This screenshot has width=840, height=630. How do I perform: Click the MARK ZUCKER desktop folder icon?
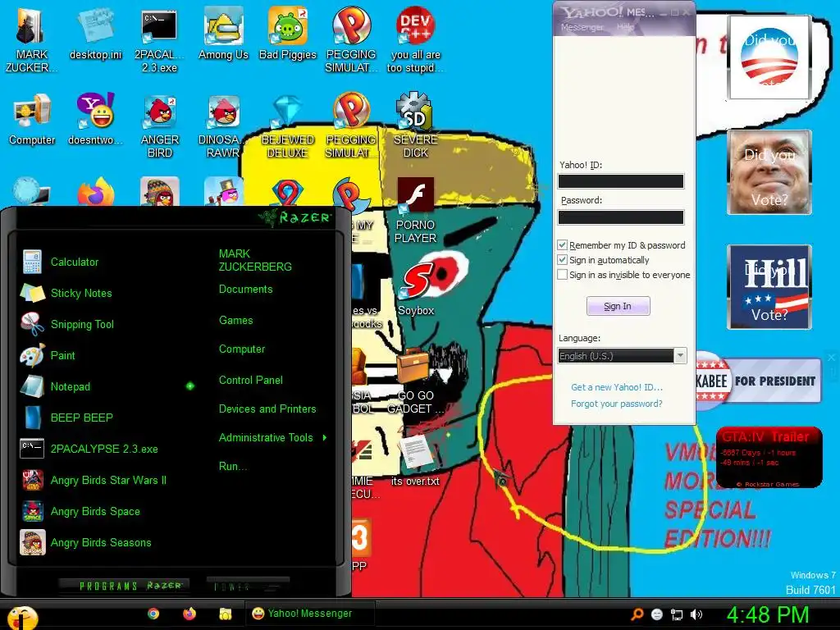(32, 40)
